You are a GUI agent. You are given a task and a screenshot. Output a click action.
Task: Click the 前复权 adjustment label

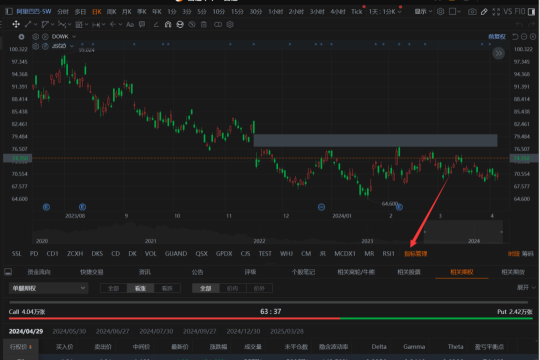coord(497,37)
